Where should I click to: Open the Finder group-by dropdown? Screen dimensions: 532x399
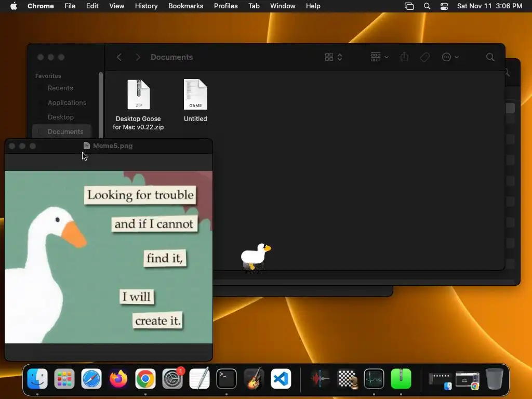[379, 57]
